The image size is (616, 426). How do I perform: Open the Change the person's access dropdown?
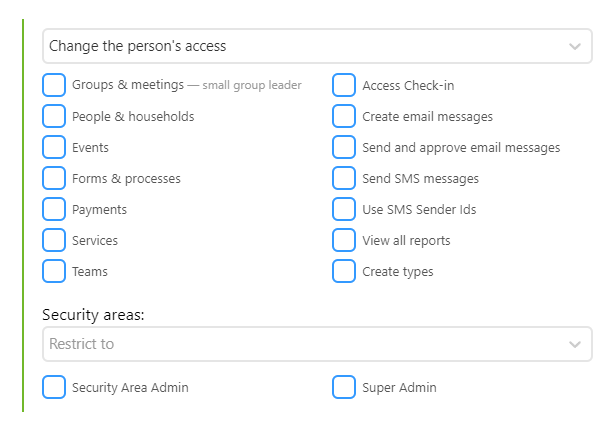point(317,46)
